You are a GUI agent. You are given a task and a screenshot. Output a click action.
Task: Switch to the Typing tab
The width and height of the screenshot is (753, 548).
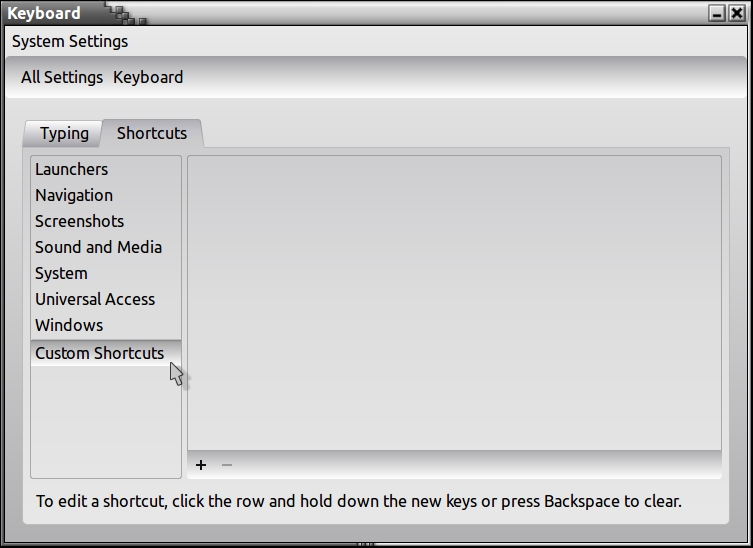pyautogui.click(x=64, y=133)
